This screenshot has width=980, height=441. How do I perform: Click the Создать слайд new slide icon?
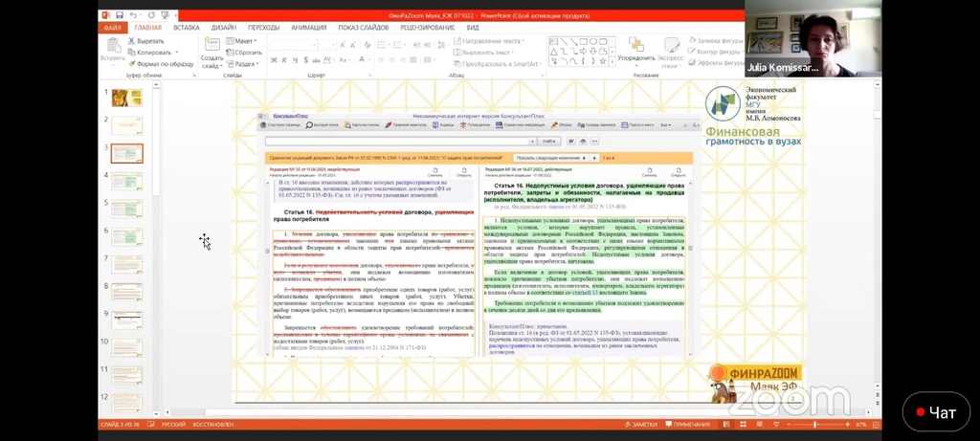(x=212, y=44)
